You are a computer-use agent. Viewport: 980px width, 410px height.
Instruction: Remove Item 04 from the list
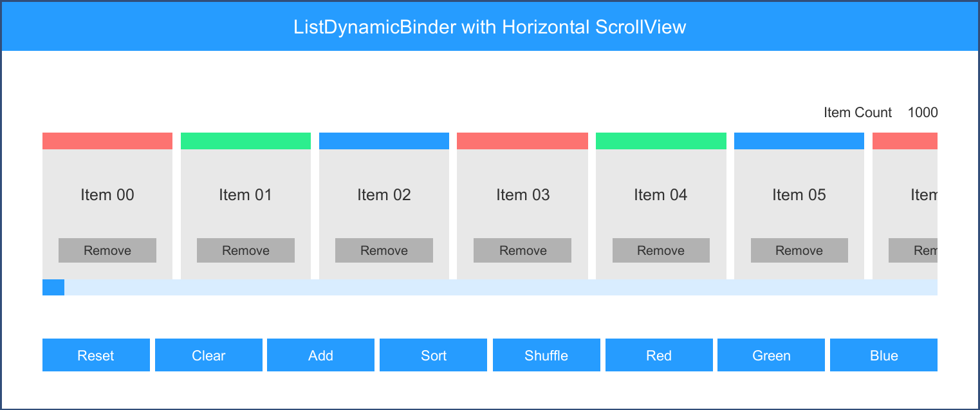tap(661, 250)
